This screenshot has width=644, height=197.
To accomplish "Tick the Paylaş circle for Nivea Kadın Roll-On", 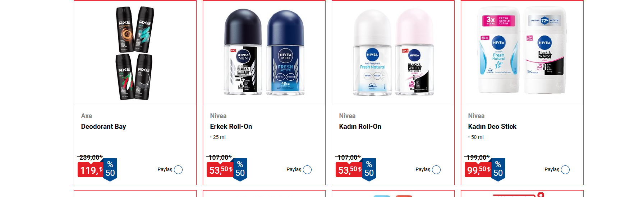I will 436,170.
